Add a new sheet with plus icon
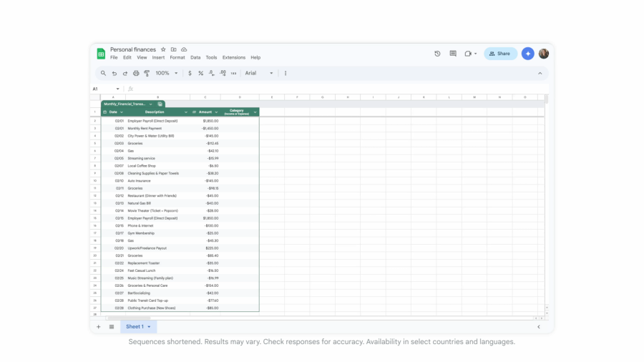Image resolution: width=644 pixels, height=362 pixels. [99, 326]
